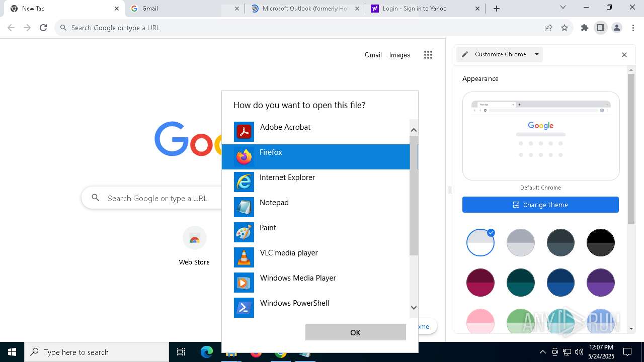This screenshot has width=644, height=362.
Task: Choose the Windows PowerShell icon
Action: [244, 308]
